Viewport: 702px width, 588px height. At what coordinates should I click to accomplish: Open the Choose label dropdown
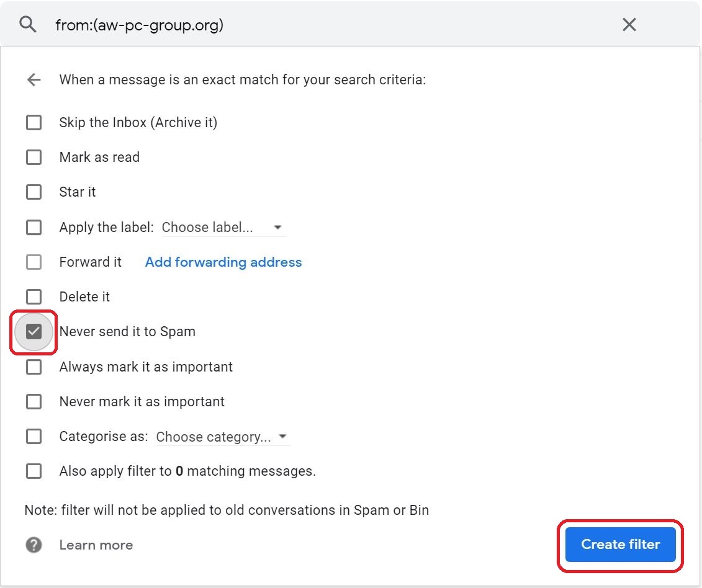click(223, 228)
